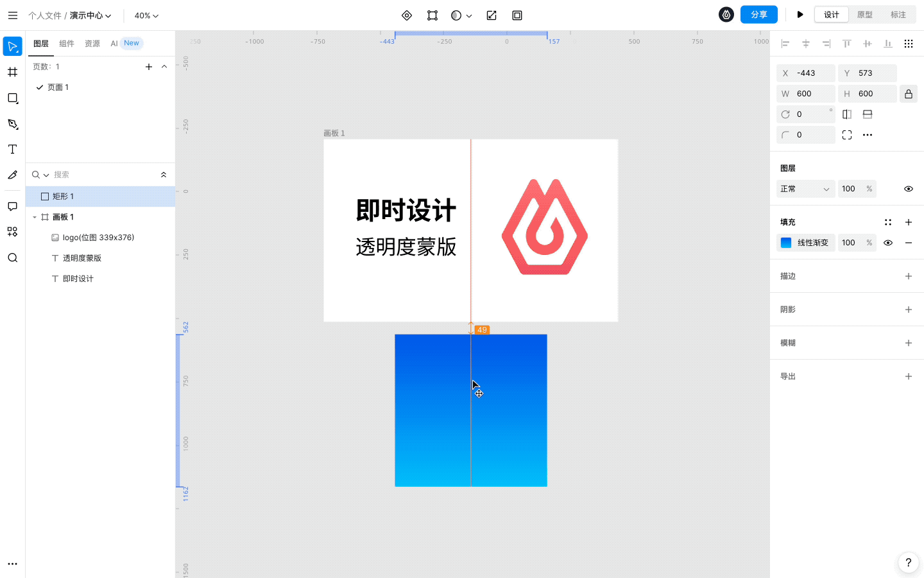The width and height of the screenshot is (924, 578).
Task: Select the 矩形 1 layer in the list
Action: [x=64, y=196]
